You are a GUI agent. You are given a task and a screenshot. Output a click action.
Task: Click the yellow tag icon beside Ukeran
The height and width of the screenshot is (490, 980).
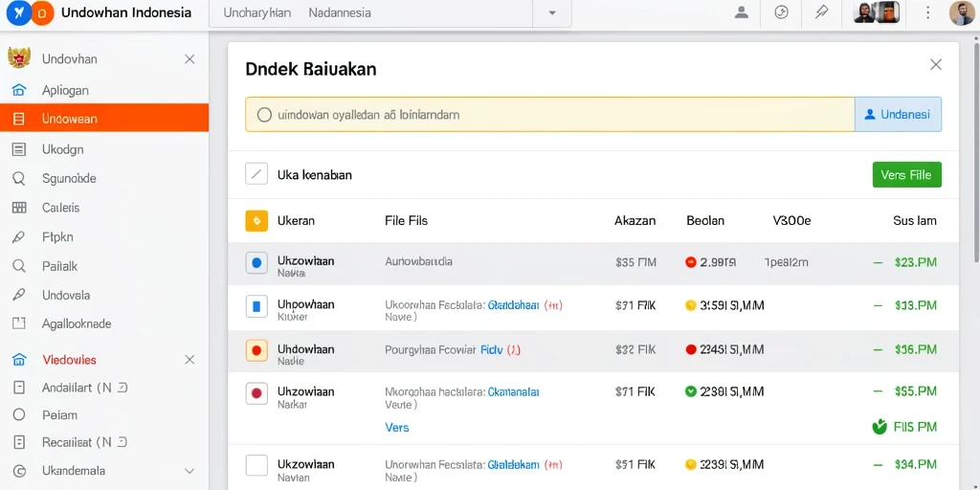[256, 221]
